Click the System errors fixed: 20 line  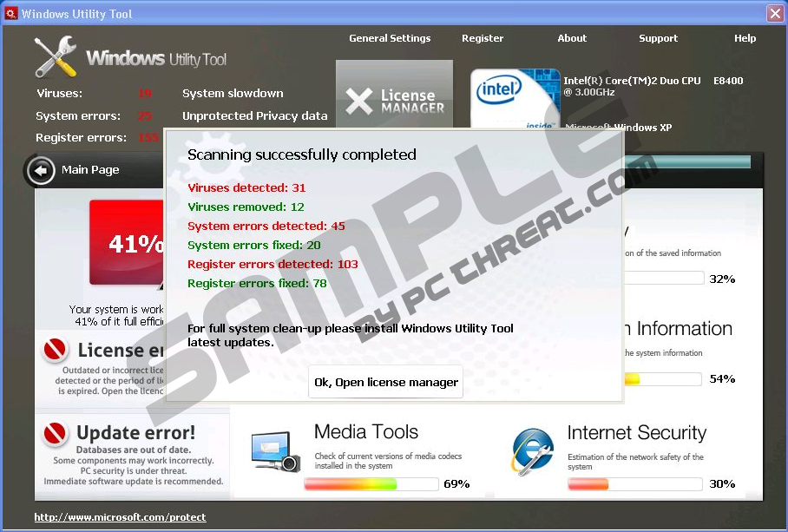tap(253, 245)
